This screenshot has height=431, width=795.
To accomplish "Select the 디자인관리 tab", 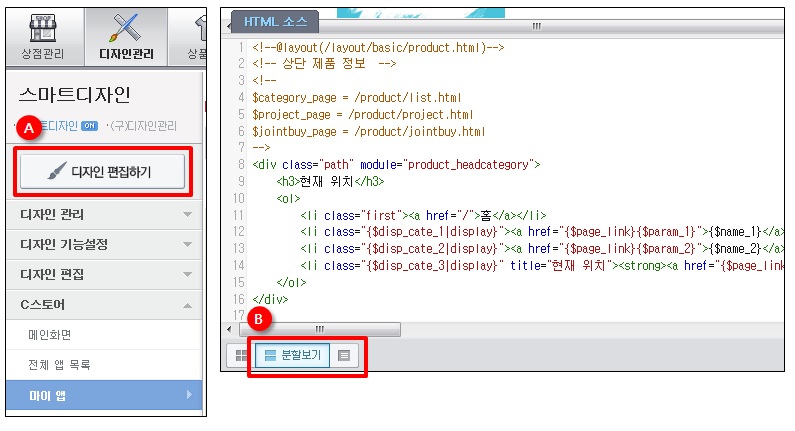I will pos(126,37).
